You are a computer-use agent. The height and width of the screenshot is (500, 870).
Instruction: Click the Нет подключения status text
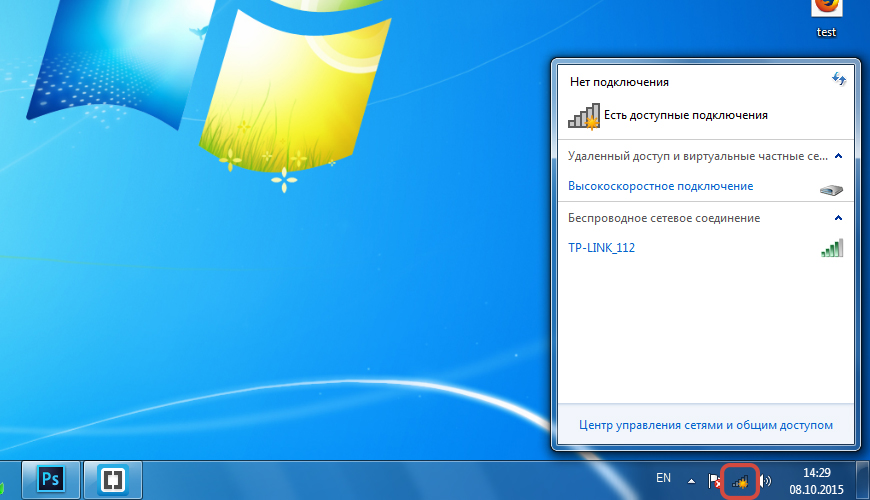[x=619, y=82]
